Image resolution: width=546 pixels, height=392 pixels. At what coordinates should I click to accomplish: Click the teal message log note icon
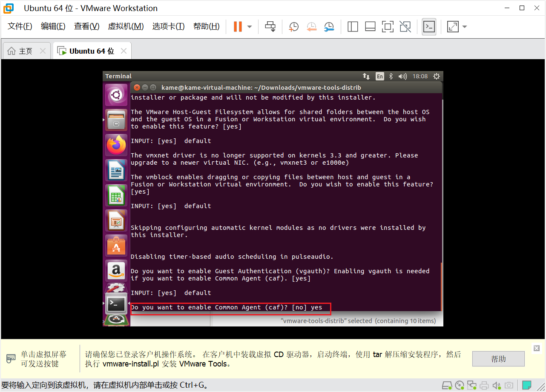[527, 386]
